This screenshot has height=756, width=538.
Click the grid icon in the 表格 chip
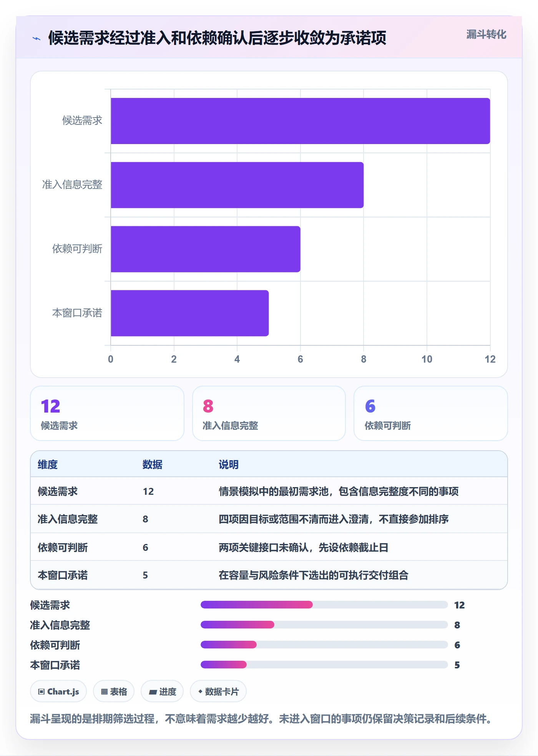coord(104,692)
